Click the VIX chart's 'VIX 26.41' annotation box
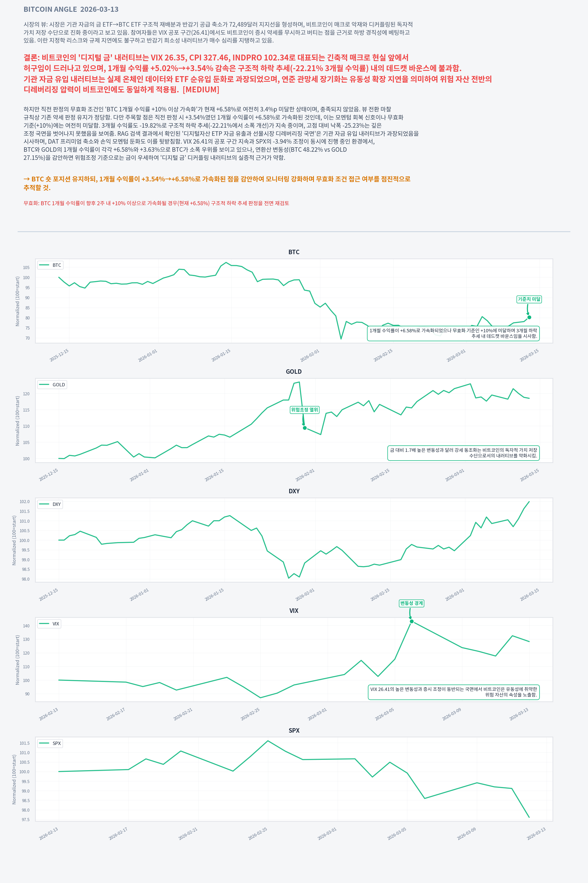The width and height of the screenshot is (588, 883). (453, 692)
